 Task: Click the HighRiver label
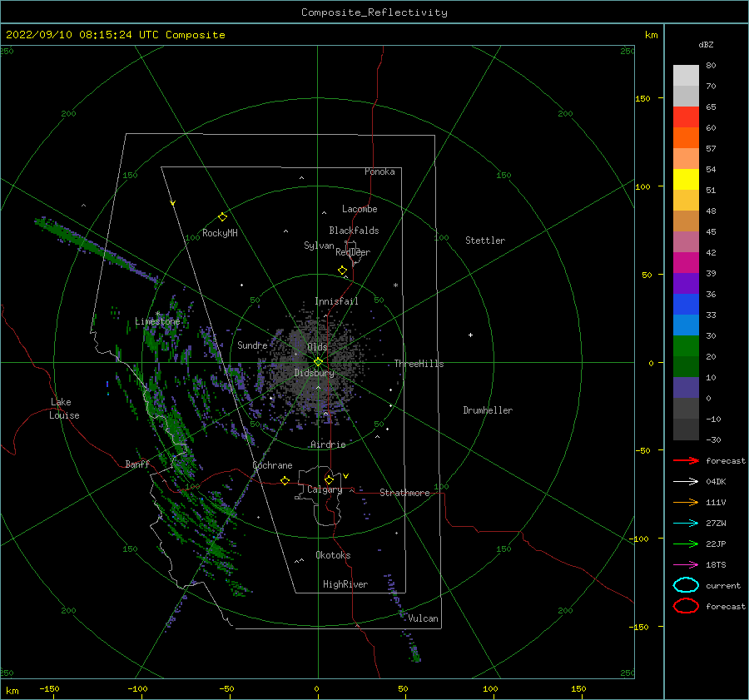(345, 584)
